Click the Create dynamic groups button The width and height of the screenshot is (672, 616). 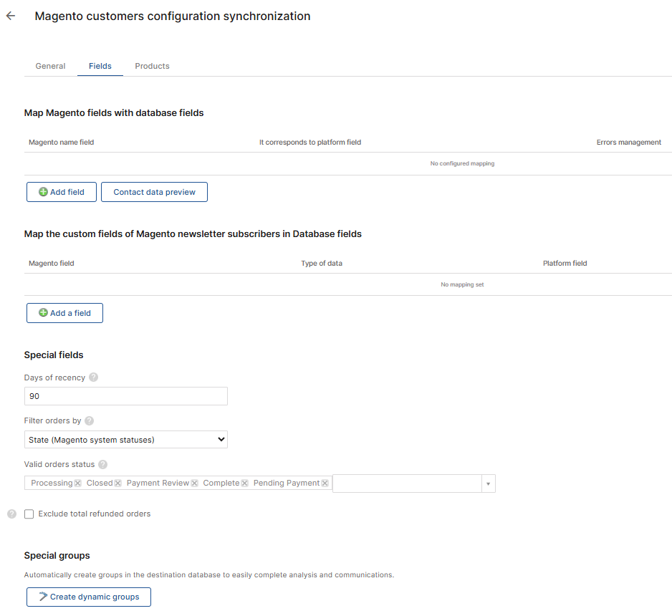pyautogui.click(x=88, y=597)
